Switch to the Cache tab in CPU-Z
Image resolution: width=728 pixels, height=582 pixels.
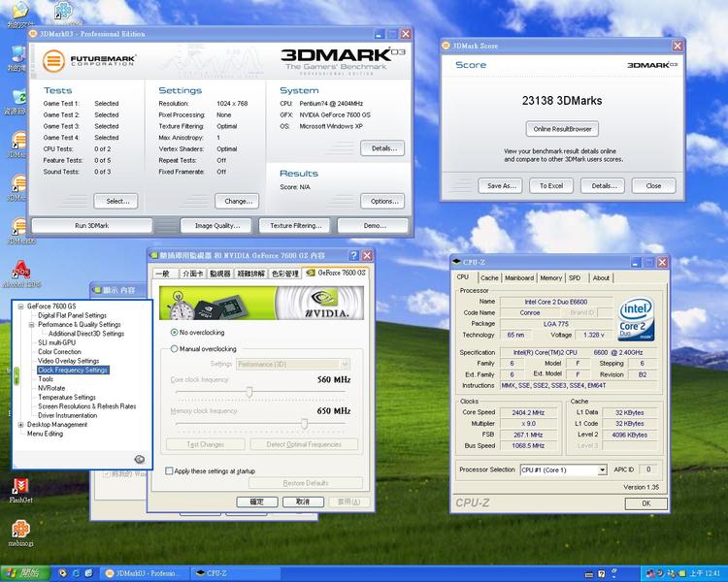pyautogui.click(x=489, y=278)
